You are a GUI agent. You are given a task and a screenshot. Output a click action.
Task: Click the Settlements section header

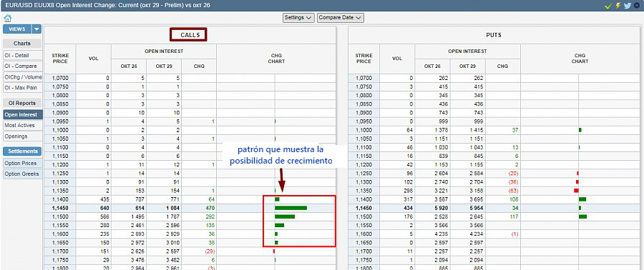tap(22, 151)
